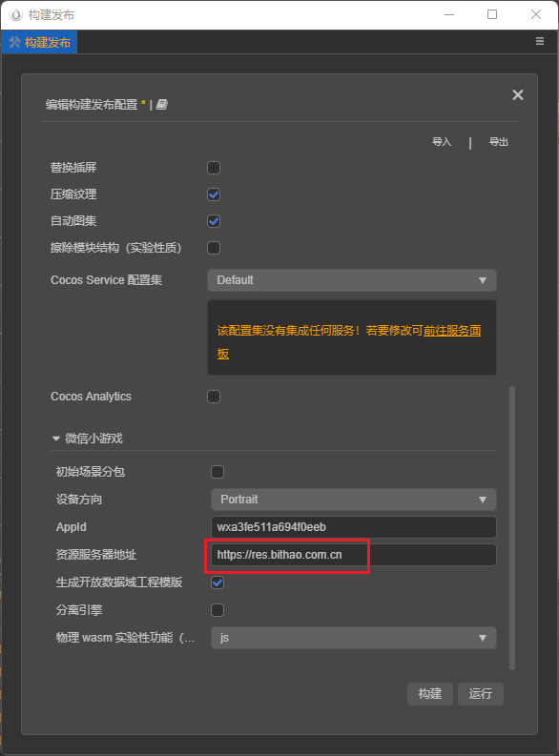Click the 导入 option
This screenshot has width=559, height=756.
(x=442, y=142)
